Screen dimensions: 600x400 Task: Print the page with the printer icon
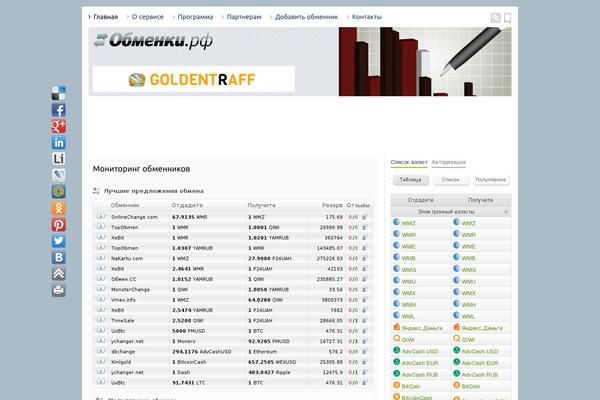(x=59, y=290)
